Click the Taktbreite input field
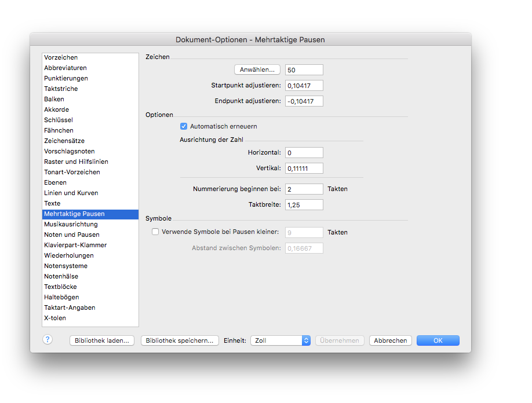The image size is (532, 403). coord(304,205)
